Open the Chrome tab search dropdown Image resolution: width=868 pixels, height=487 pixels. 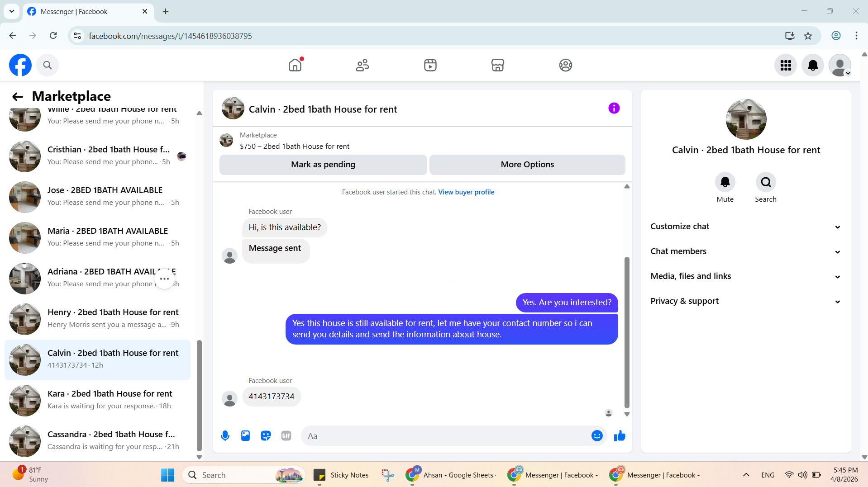coord(11,11)
